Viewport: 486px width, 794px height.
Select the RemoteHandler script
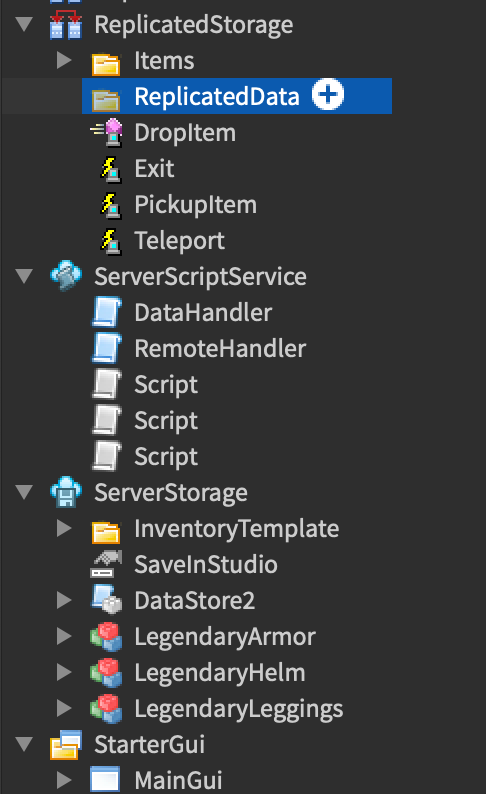(x=220, y=348)
